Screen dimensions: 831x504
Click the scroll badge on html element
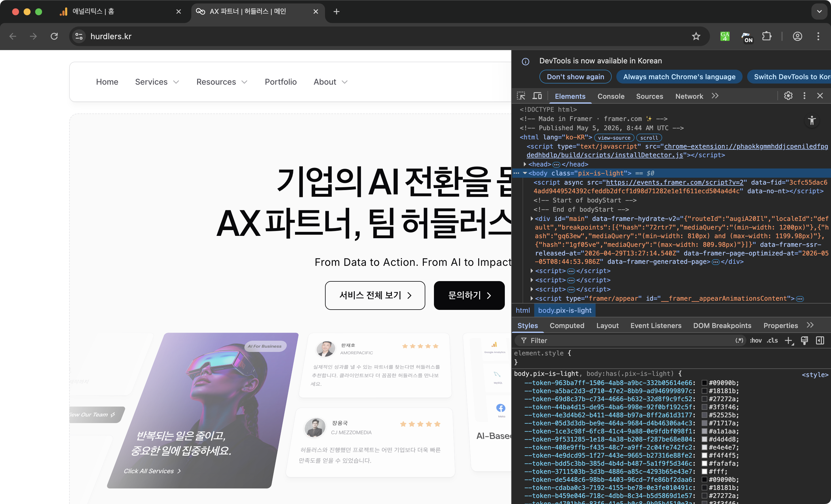[649, 138]
